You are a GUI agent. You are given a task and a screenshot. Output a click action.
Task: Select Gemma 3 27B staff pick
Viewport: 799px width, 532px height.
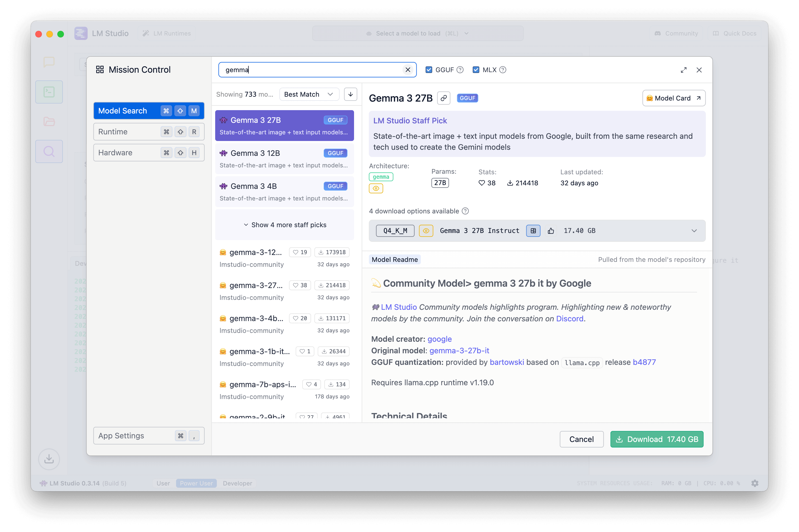pyautogui.click(x=284, y=126)
